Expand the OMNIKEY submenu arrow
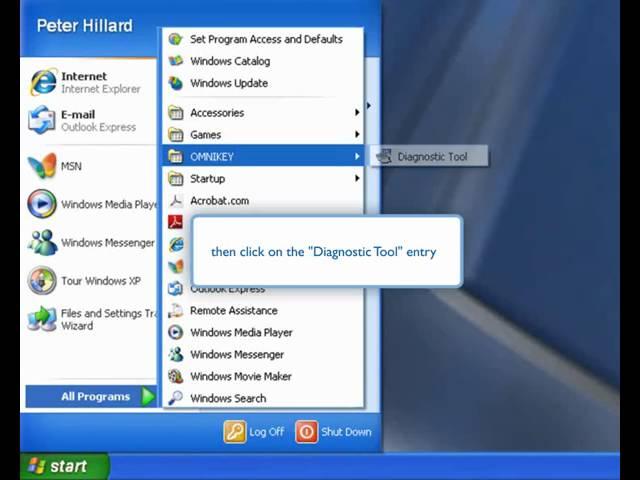 click(x=357, y=156)
